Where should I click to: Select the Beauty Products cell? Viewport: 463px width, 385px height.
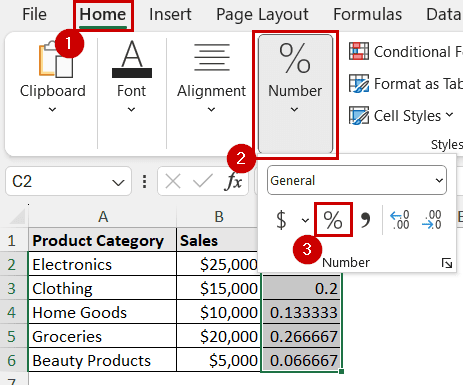pyautogui.click(x=103, y=360)
